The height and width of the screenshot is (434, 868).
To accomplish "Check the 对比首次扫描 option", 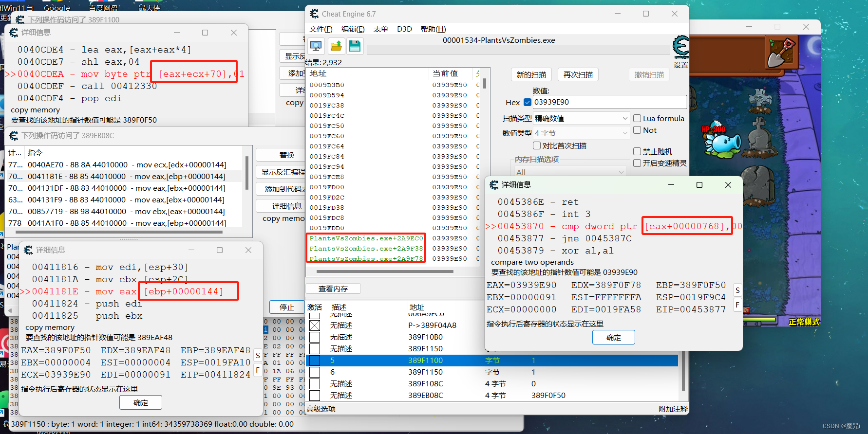I will point(536,145).
